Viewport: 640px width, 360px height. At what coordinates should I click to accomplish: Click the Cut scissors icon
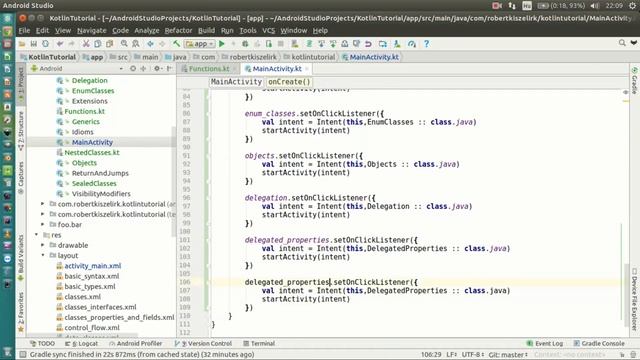tap(86, 44)
